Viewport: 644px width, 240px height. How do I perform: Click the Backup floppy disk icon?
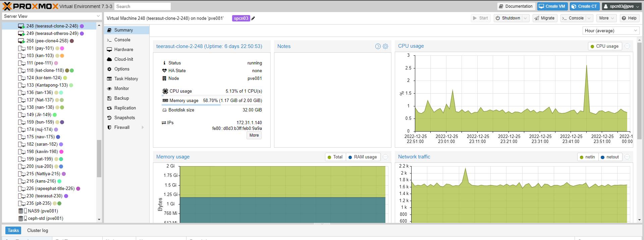[x=109, y=98]
